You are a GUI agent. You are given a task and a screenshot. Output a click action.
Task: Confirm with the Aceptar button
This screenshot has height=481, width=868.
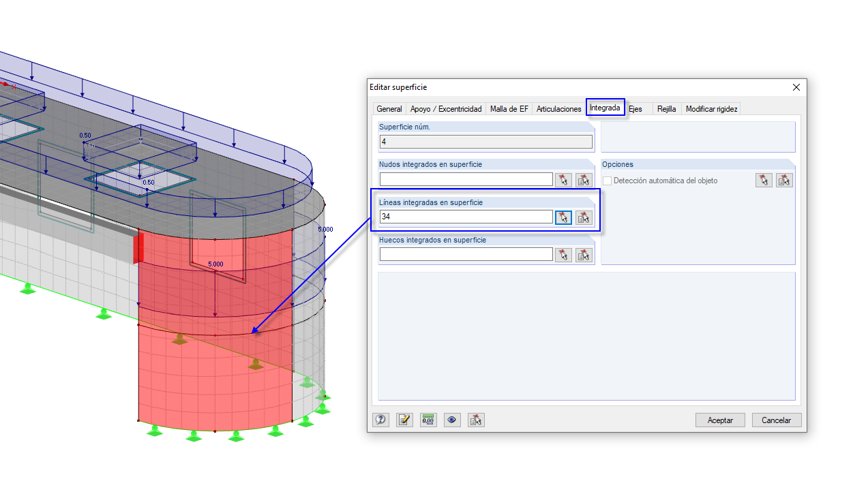point(720,420)
